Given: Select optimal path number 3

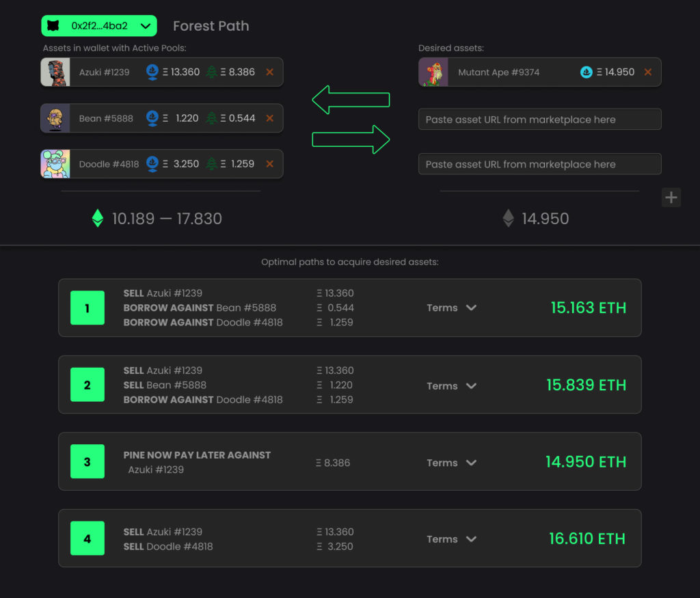Looking at the screenshot, I should (87, 461).
